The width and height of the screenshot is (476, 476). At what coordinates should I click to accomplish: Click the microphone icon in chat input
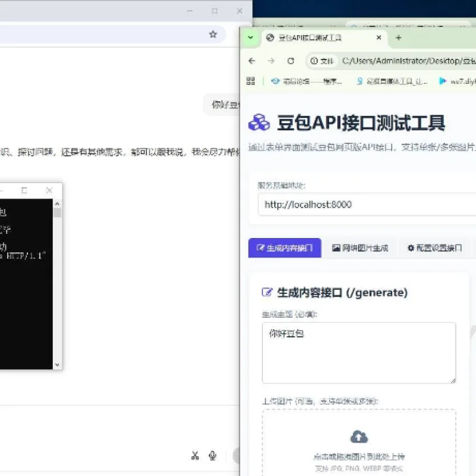tap(212, 455)
